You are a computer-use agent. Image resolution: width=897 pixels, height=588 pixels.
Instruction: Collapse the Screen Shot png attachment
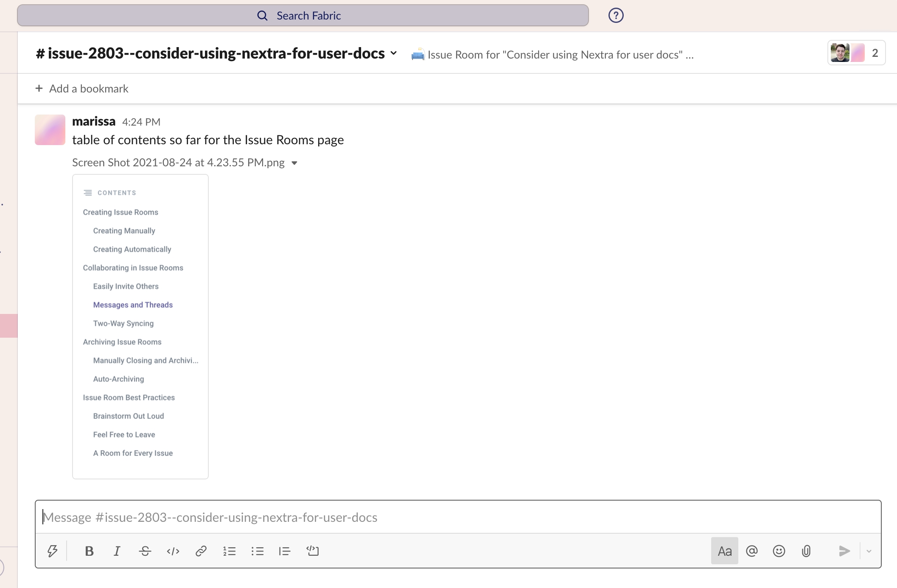tap(294, 163)
